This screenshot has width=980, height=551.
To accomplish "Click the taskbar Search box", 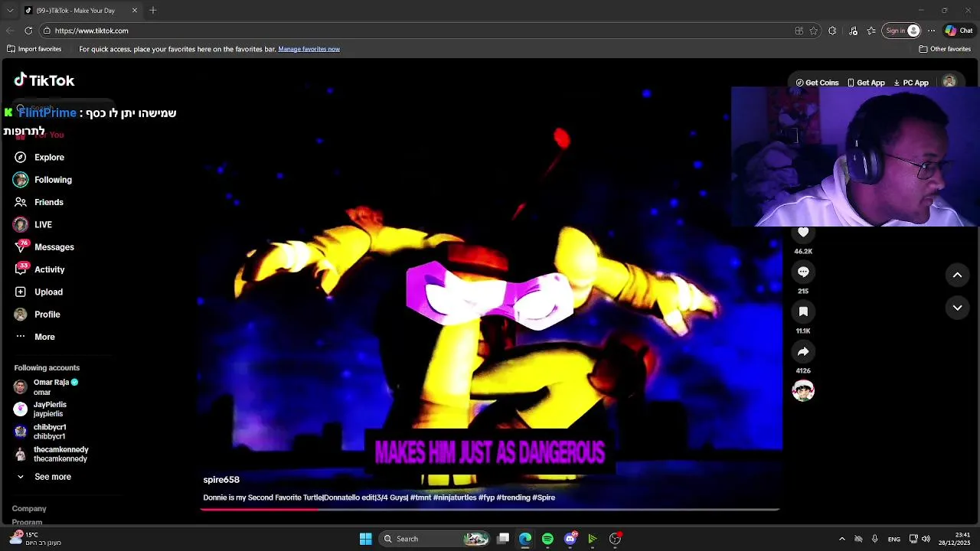I will (435, 539).
